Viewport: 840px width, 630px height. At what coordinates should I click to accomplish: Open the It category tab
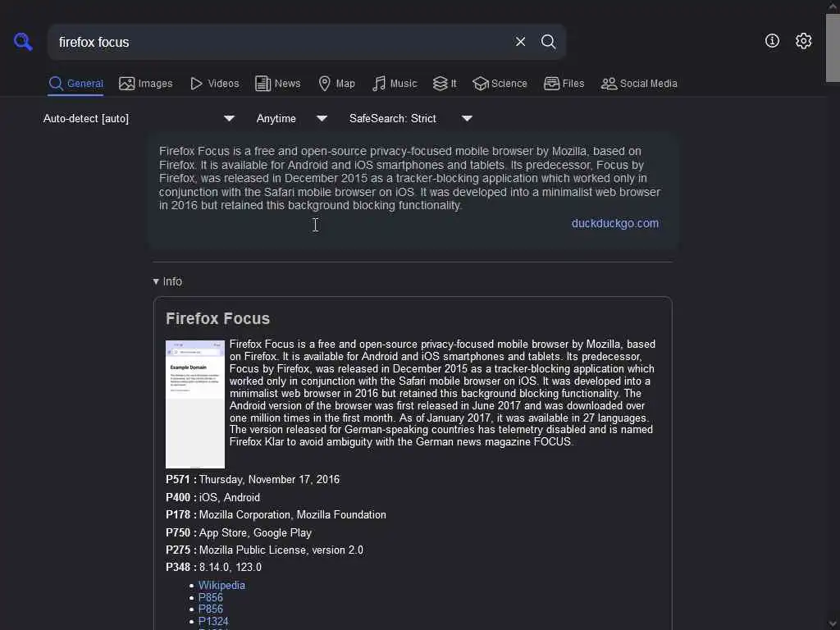(x=445, y=84)
